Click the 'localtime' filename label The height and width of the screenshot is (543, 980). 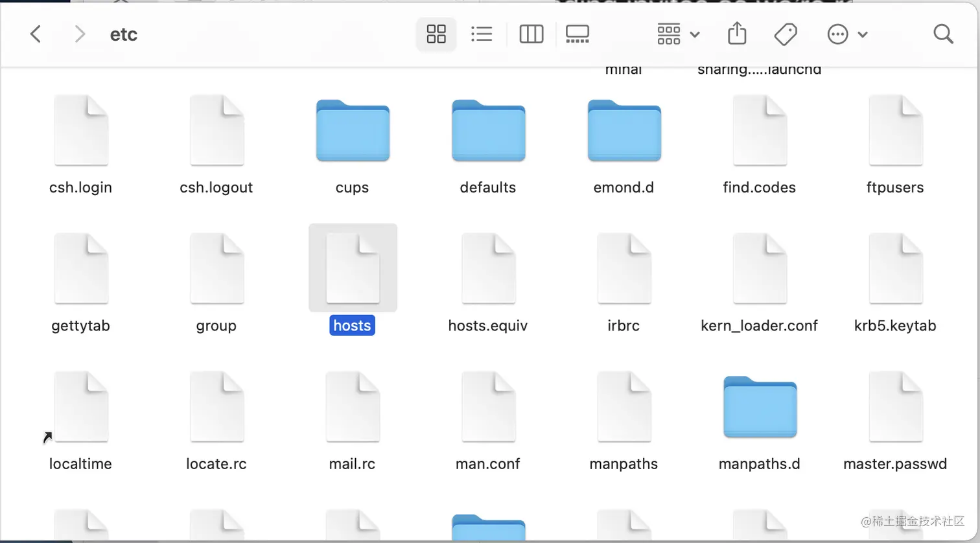(x=80, y=464)
